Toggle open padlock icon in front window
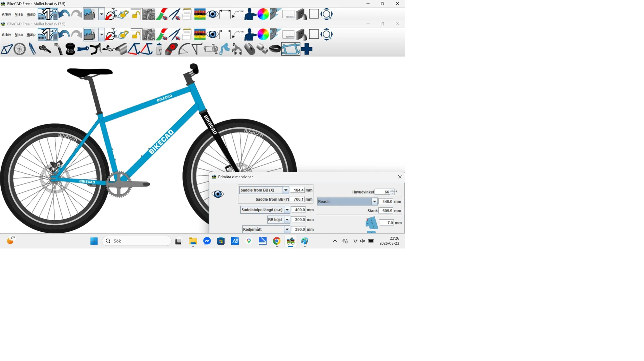 click(x=136, y=35)
